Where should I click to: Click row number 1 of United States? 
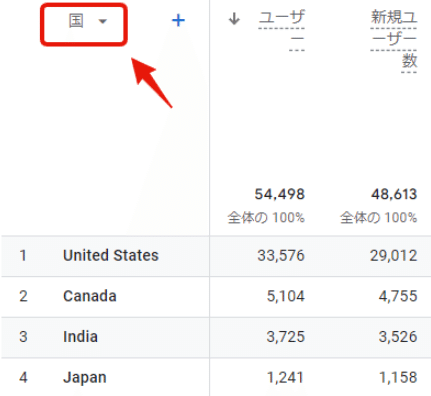(23, 256)
